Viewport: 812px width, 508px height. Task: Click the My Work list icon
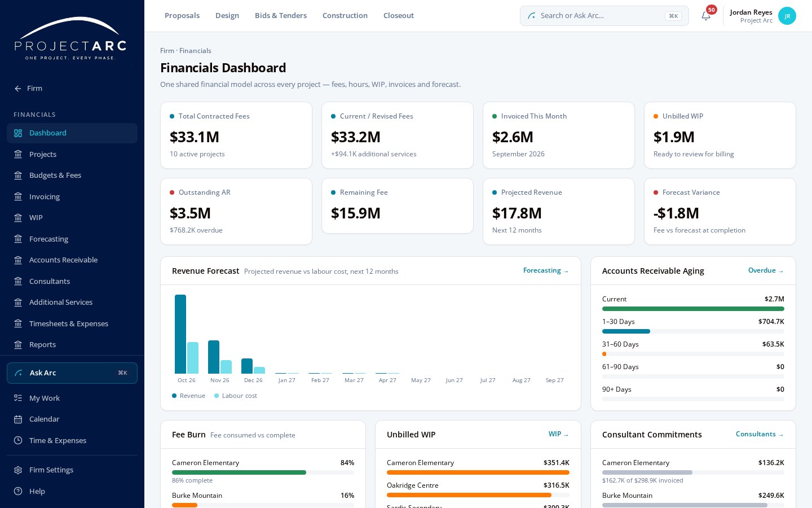tap(18, 398)
